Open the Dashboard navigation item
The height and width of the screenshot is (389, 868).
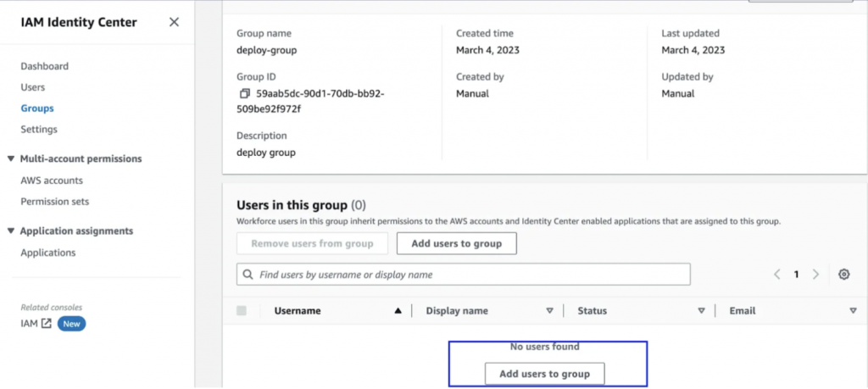tap(45, 66)
